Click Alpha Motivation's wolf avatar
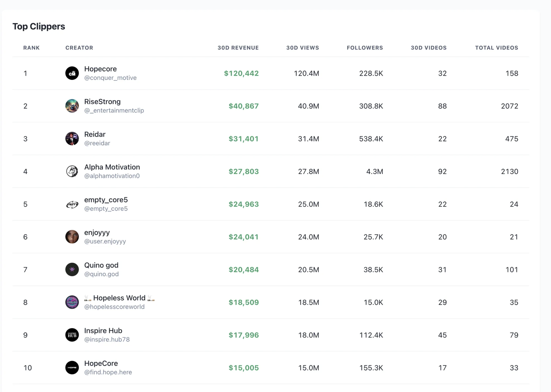The width and height of the screenshot is (551, 392). [72, 171]
